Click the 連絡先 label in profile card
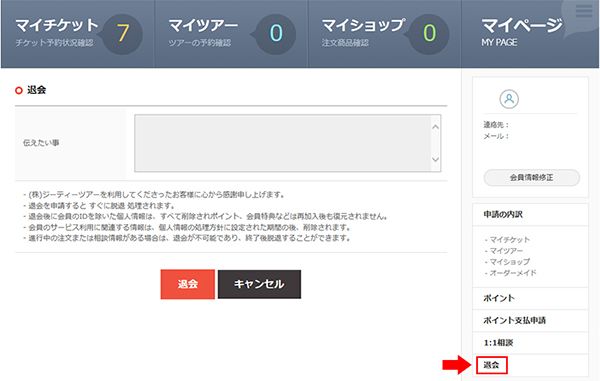 (496, 125)
